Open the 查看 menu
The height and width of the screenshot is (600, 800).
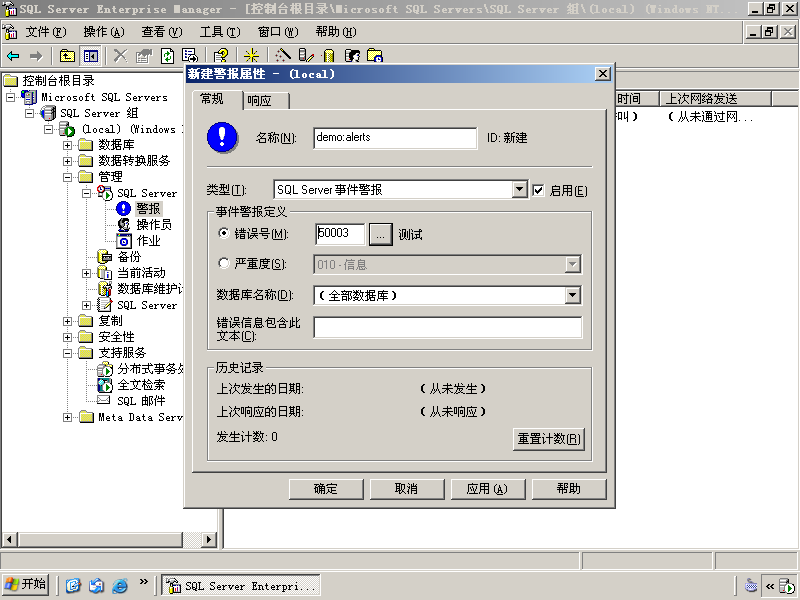pos(161,32)
